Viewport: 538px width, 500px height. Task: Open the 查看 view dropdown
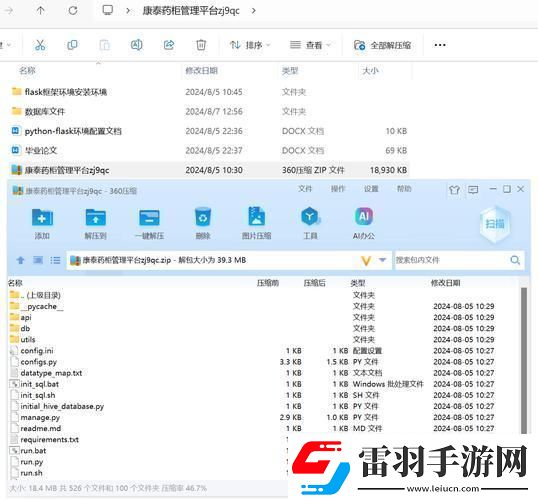[x=310, y=45]
